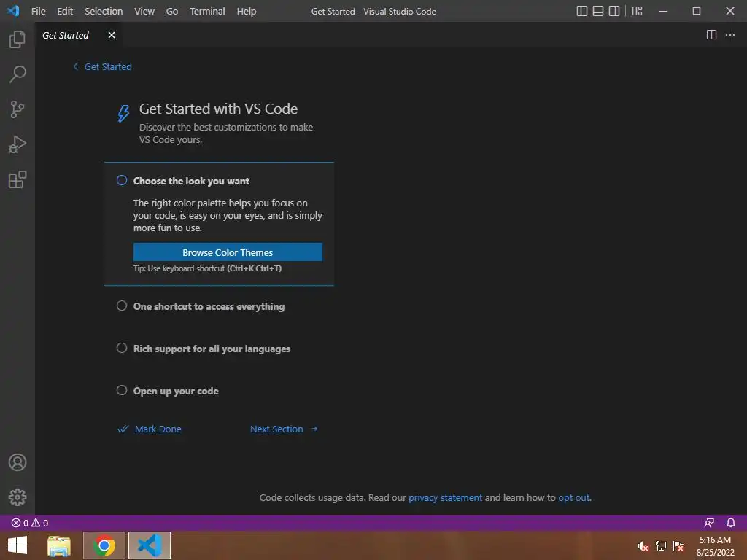Open the Edit menu
The width and height of the screenshot is (747, 560).
tap(65, 11)
